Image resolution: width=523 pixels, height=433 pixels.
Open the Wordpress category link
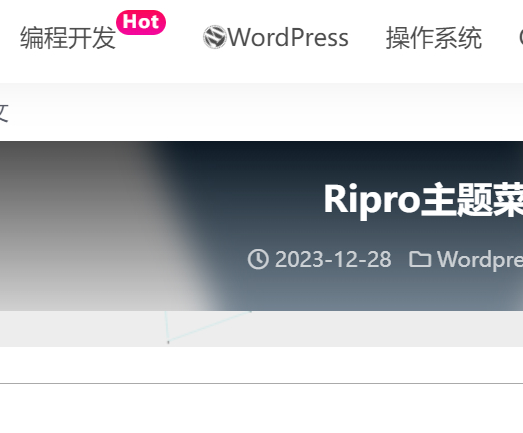480,260
